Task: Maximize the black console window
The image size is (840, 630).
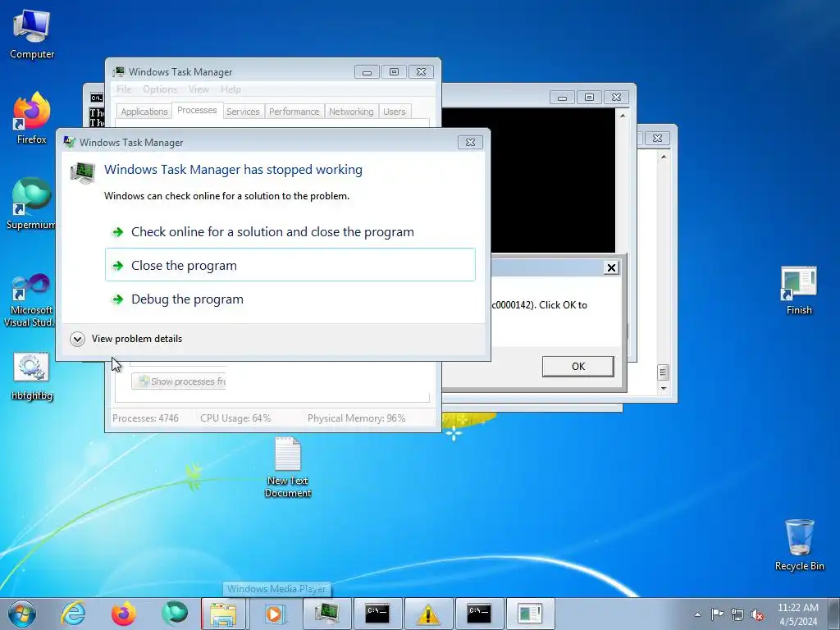Action: coord(589,97)
